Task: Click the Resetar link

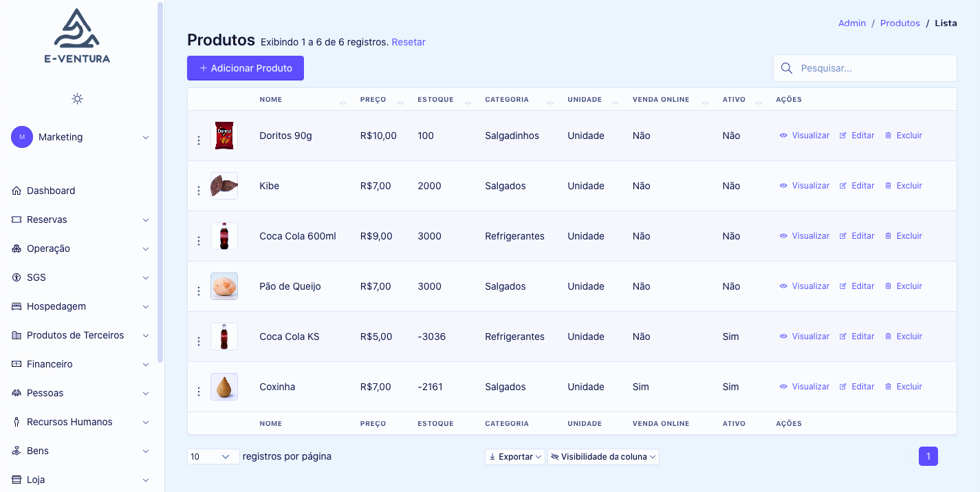Action: point(409,42)
